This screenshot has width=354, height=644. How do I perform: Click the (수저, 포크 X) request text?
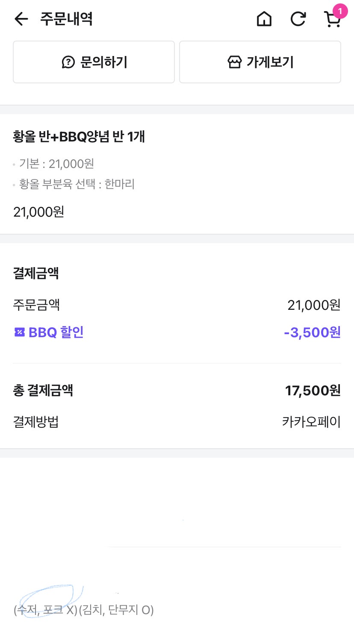45,610
